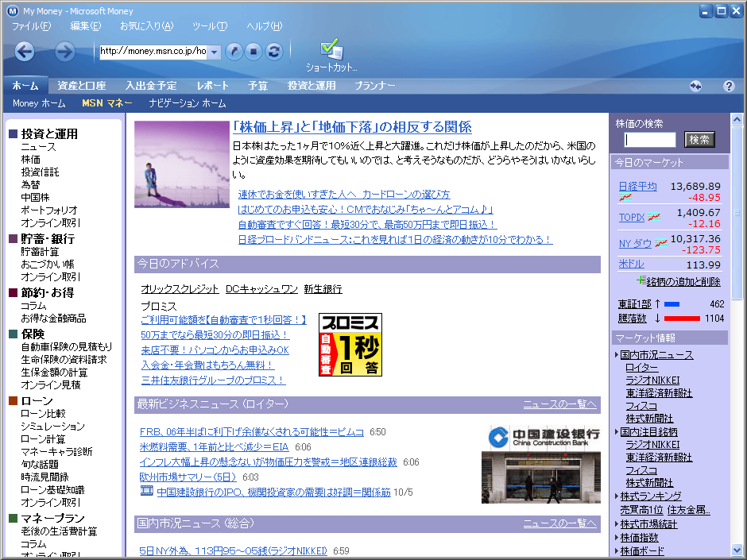
Task: Click the 株価の検索 text input field
Action: [x=650, y=140]
